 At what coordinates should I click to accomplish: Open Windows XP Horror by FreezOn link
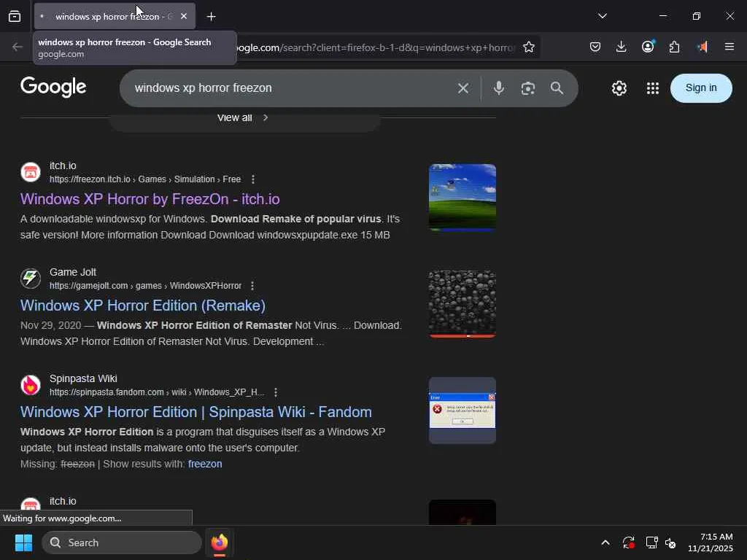click(150, 199)
